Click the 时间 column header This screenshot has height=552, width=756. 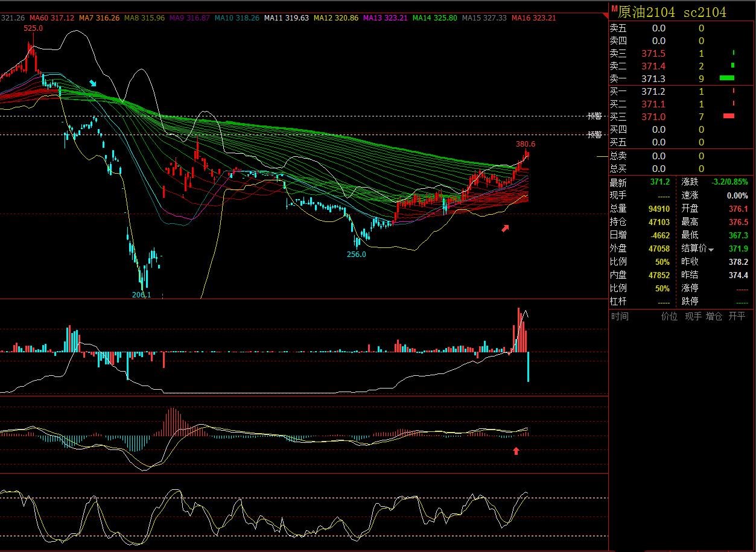[x=620, y=316]
